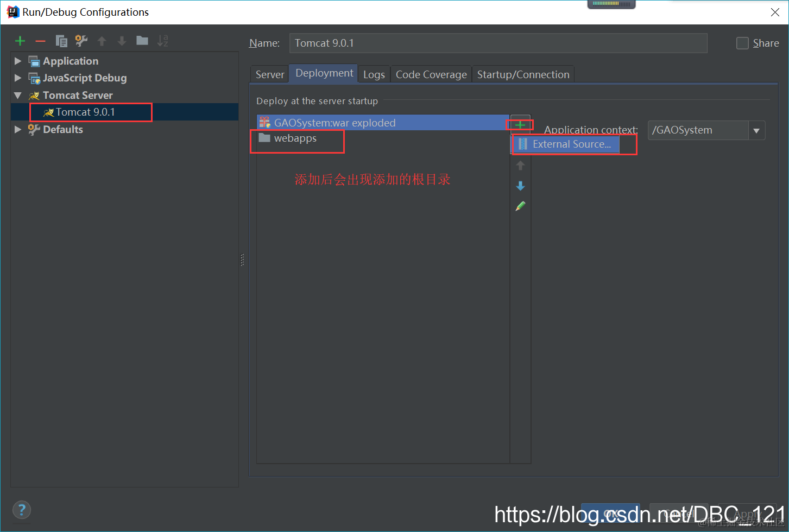Screen dimensions: 789x532
Task: Choose External Source... from popup menu
Action: 565,144
